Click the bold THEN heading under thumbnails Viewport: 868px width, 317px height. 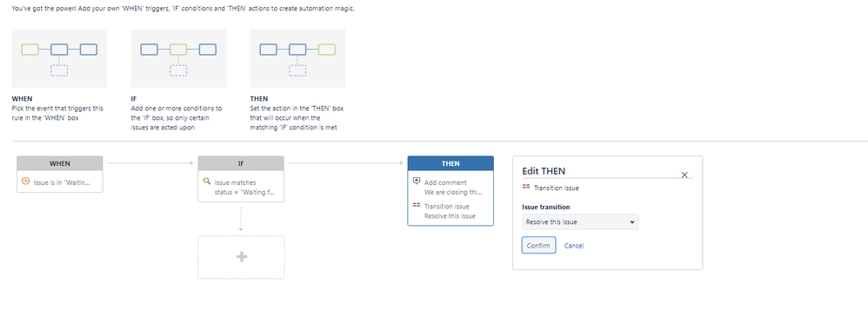click(258, 99)
